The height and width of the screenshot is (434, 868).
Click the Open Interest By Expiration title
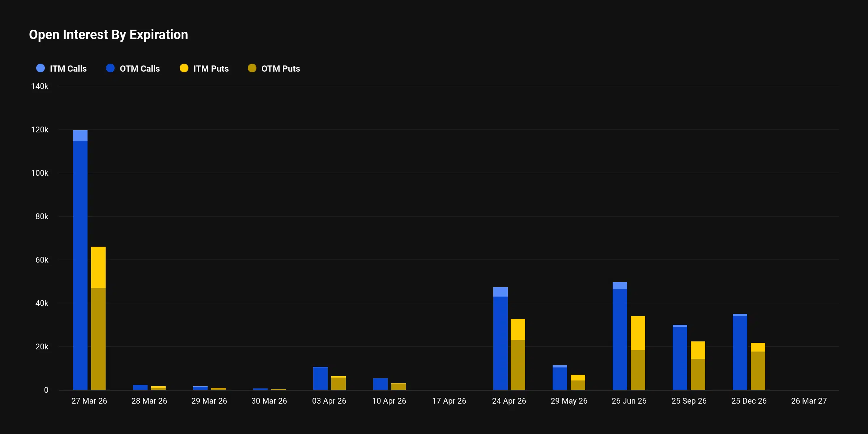pyautogui.click(x=109, y=34)
